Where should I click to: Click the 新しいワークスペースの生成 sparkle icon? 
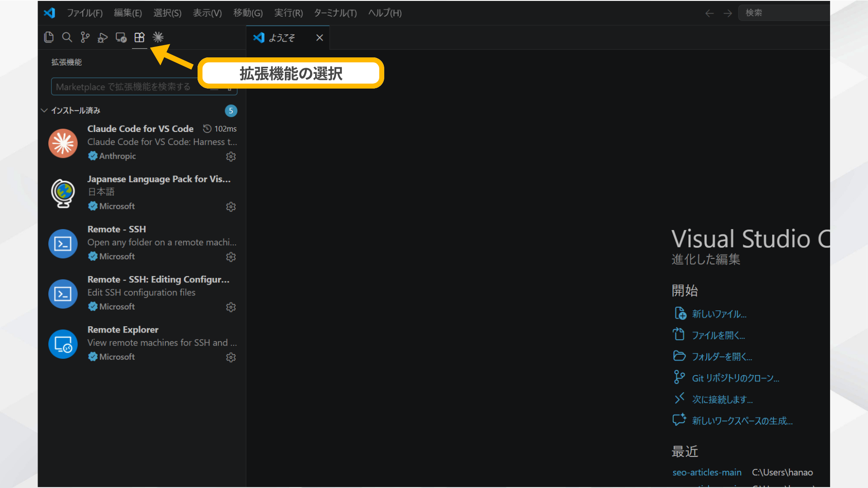click(679, 419)
